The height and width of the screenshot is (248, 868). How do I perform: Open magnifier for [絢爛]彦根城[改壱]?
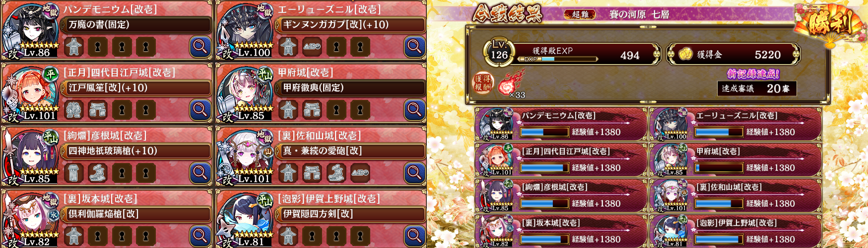click(x=200, y=173)
